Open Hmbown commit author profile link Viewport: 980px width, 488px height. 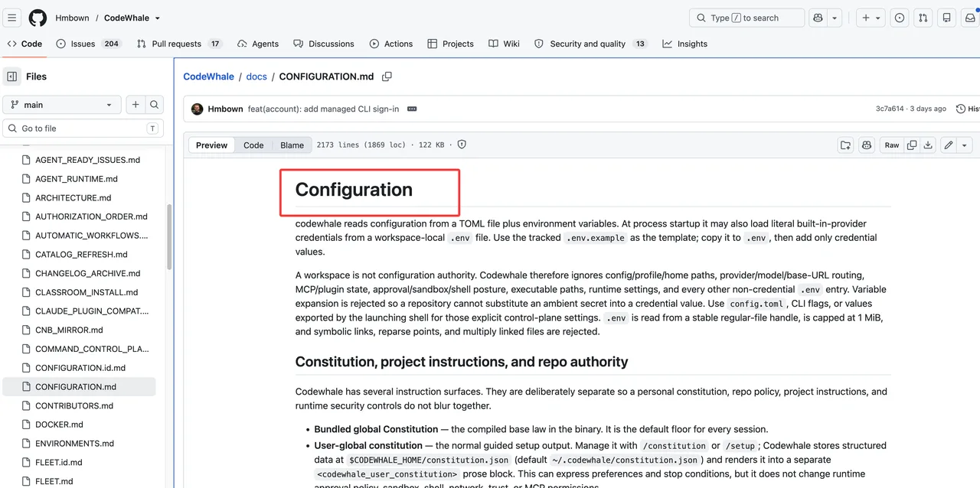coord(225,109)
